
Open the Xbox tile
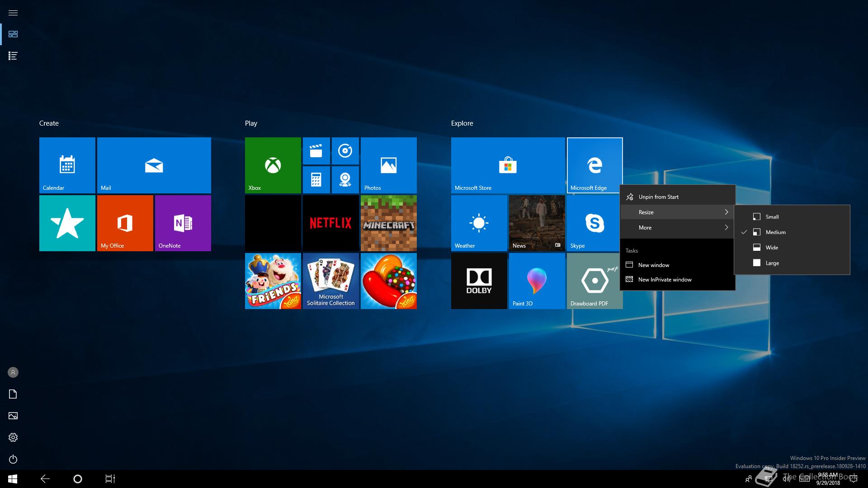click(273, 165)
